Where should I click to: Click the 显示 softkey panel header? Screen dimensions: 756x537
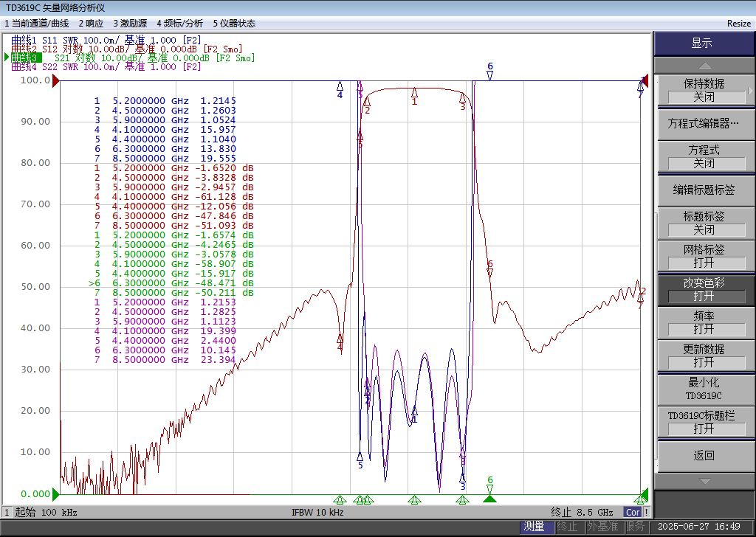[x=704, y=44]
